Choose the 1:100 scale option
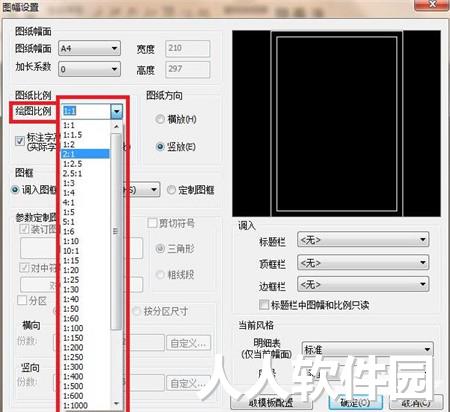 [x=86, y=328]
